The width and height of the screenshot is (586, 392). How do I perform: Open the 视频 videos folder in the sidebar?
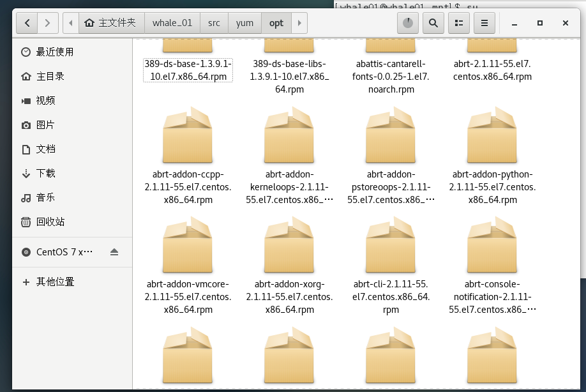pos(72,100)
